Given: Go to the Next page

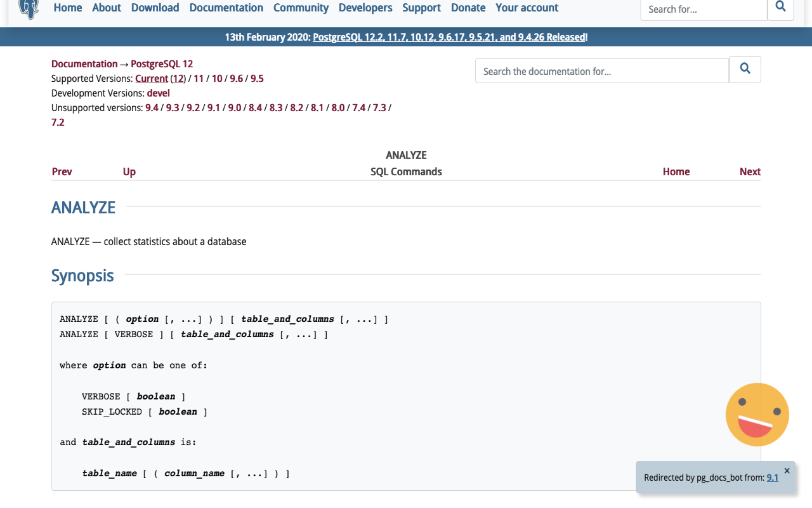Looking at the screenshot, I should click(750, 171).
